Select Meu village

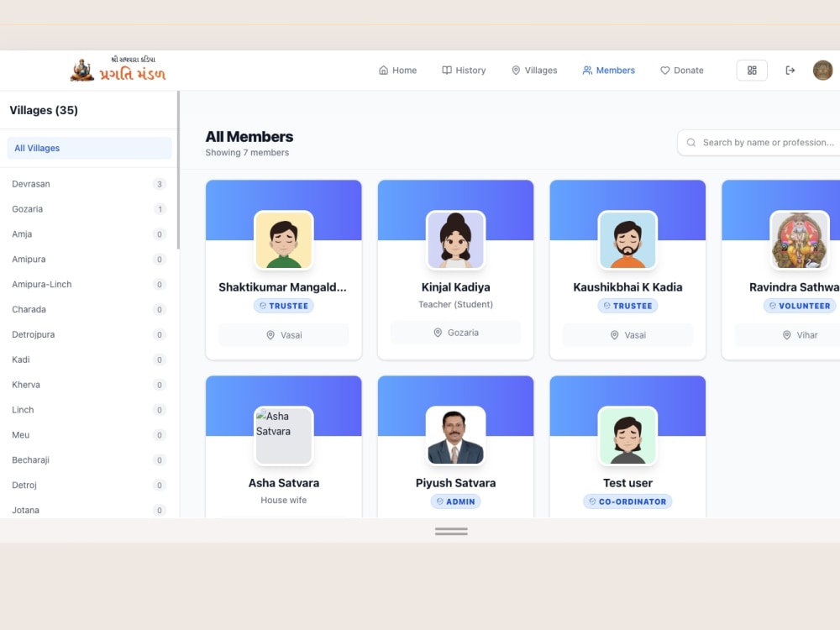pyautogui.click(x=89, y=435)
